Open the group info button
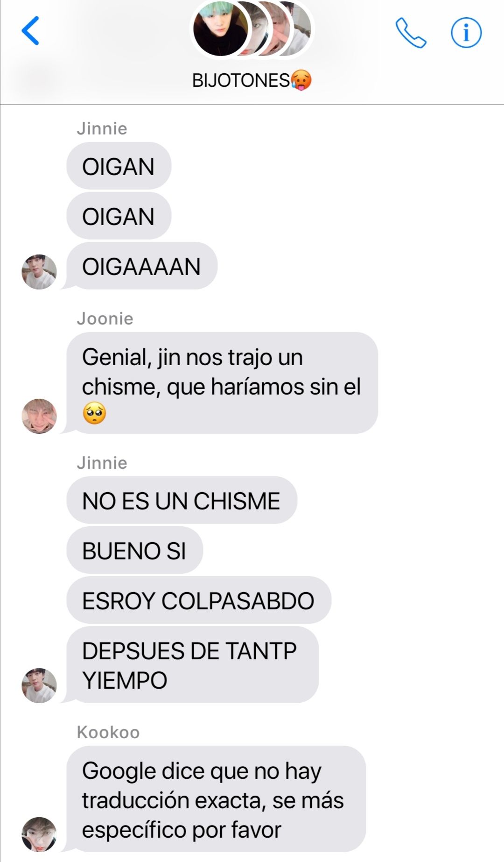 pos(466,32)
